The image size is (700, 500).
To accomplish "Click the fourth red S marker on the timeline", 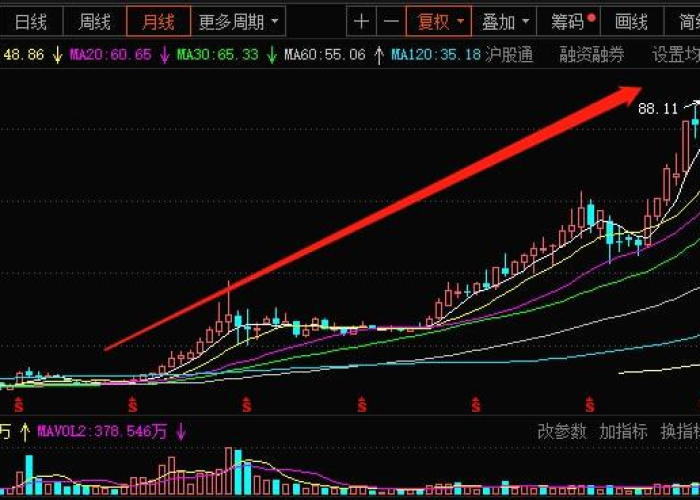I will pyautogui.click(x=362, y=404).
